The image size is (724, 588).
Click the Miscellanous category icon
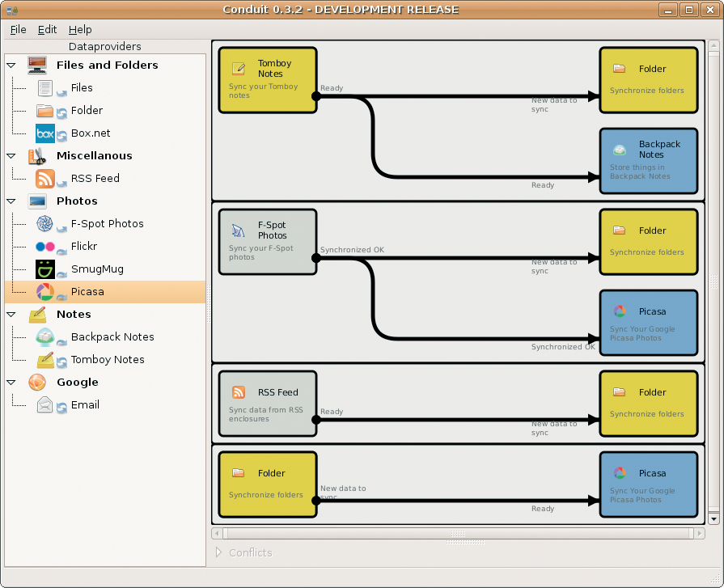(37, 156)
